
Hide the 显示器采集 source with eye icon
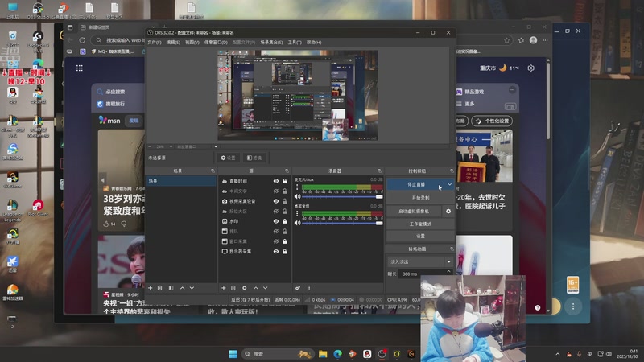275,251
